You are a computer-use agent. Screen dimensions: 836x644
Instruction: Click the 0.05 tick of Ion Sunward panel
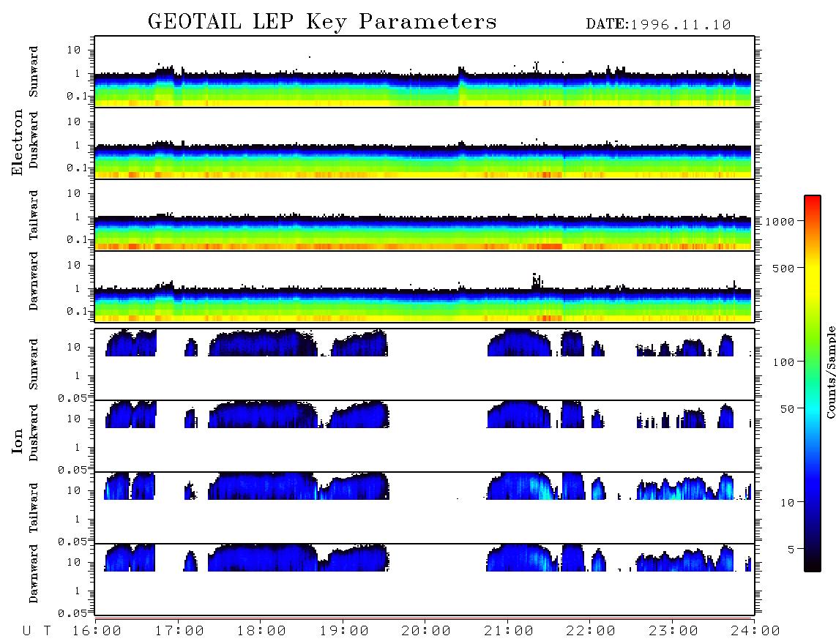(72, 398)
